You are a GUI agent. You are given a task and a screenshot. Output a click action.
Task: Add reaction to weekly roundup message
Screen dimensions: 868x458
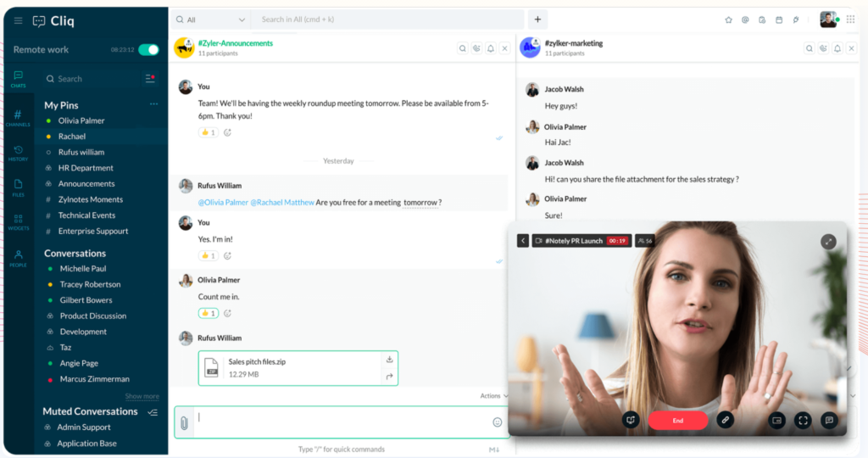point(227,132)
